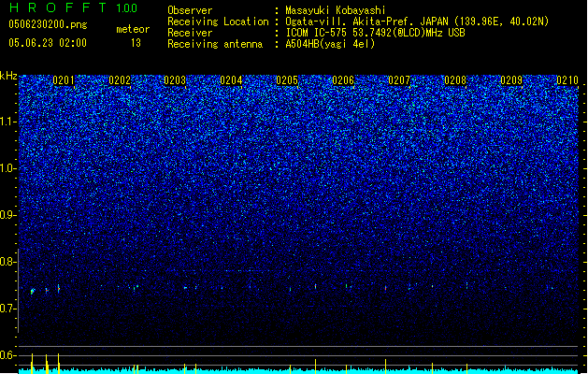Click the 0205 time marker
This screenshot has height=374, width=588.
coord(287,80)
